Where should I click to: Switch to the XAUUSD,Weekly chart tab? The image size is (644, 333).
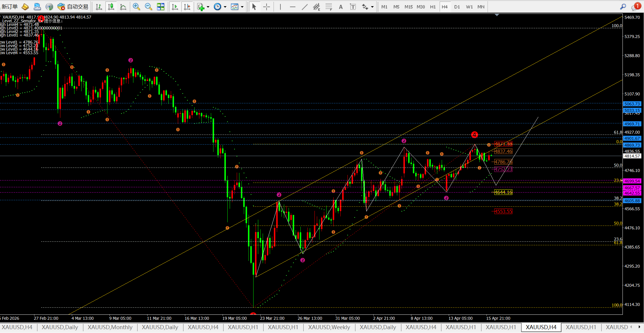point(329,327)
